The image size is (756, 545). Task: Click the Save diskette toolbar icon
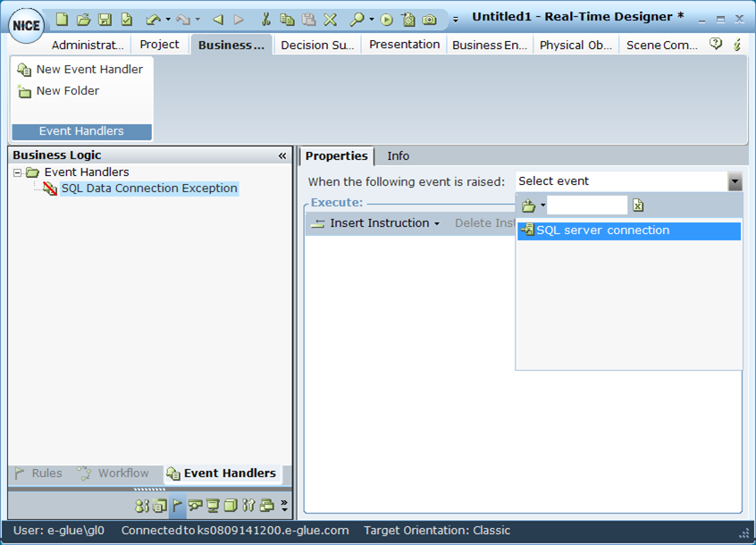(105, 19)
